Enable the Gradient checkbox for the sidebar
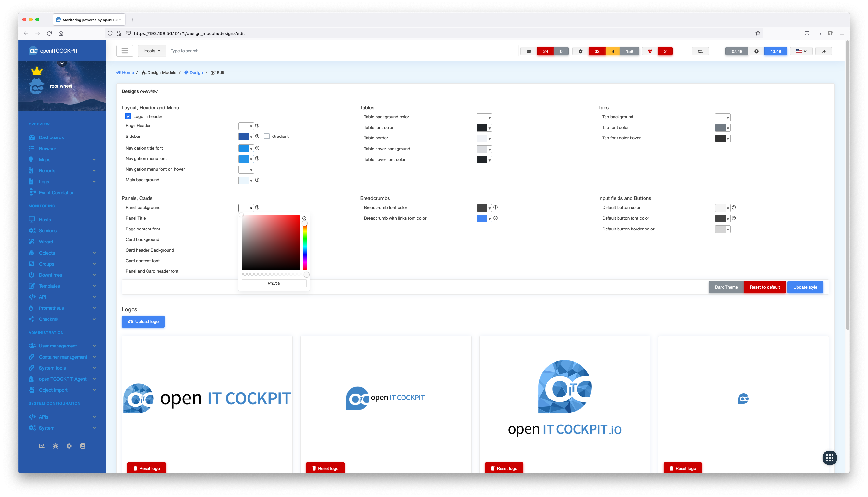Image resolution: width=868 pixels, height=497 pixels. coord(267,136)
